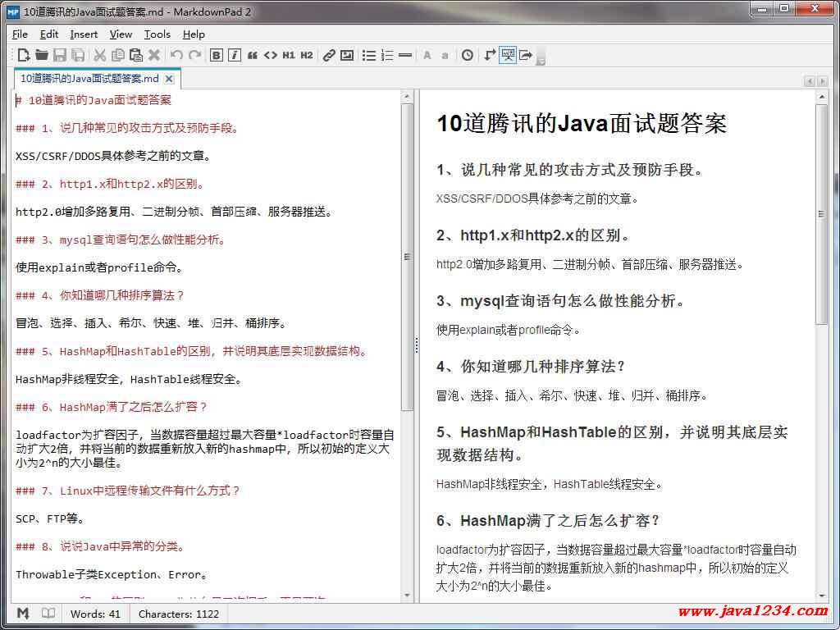Undo the last edit
Screen dimensions: 840x630
(176, 55)
